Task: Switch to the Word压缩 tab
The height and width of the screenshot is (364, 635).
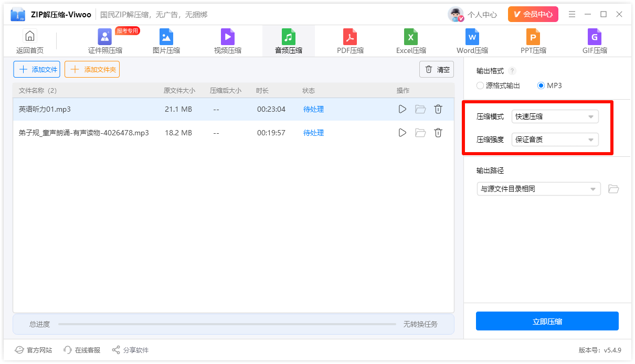Action: [x=472, y=41]
